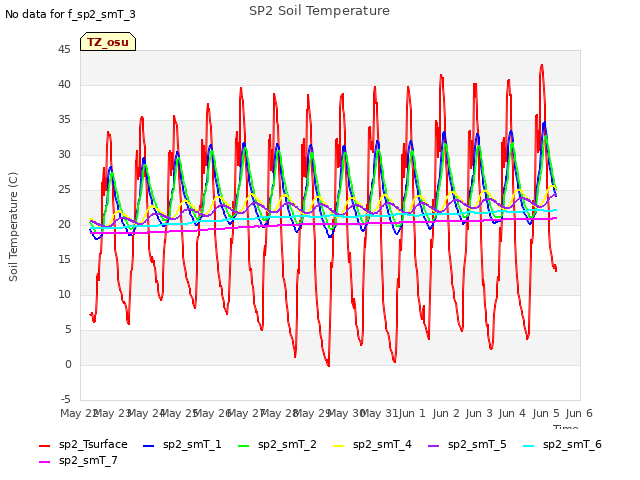Screen dimensions: 640x480
Task: Click the 30 y-axis tick label
Action: pos(64,154)
